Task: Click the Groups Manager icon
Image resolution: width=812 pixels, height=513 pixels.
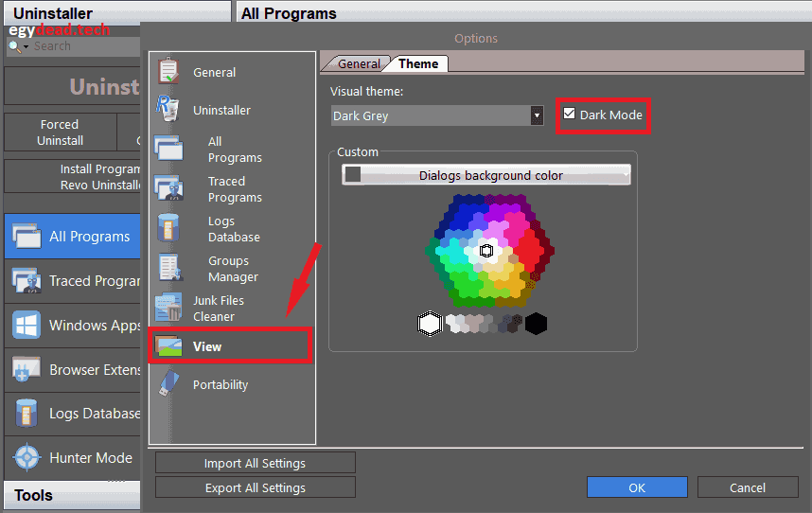Action: tap(169, 269)
